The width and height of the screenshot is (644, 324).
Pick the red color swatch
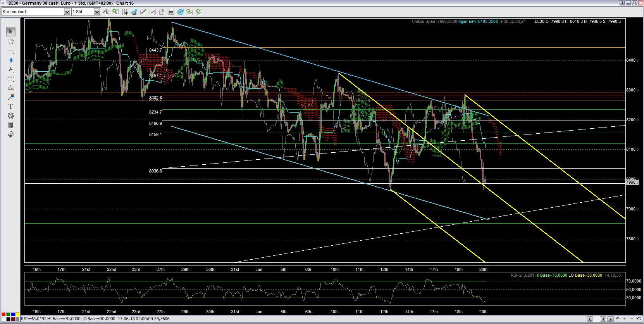[3, 314]
